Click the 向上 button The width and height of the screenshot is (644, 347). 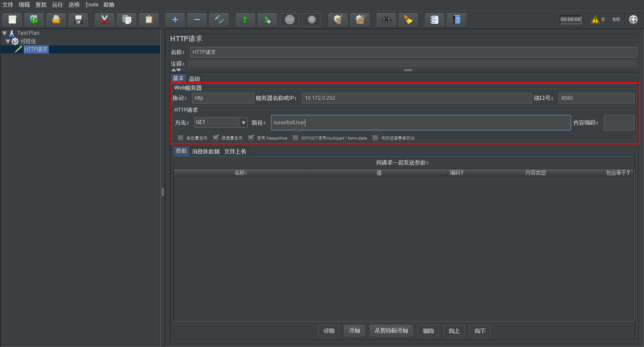click(x=454, y=331)
